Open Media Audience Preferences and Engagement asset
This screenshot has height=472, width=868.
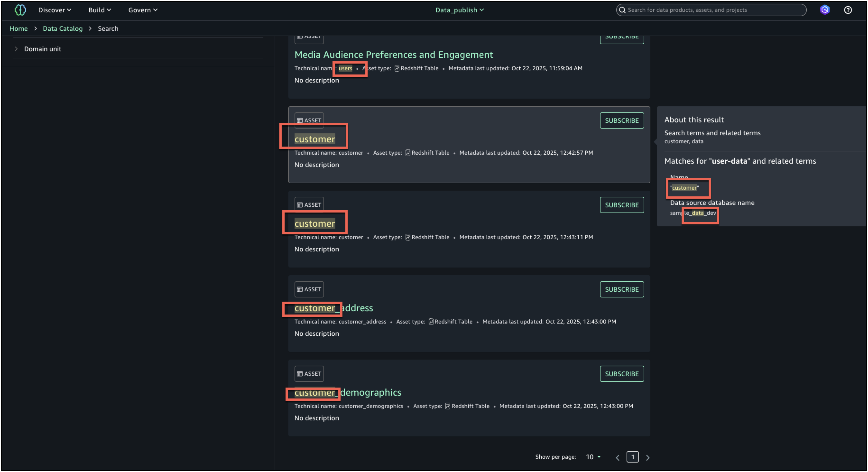[x=393, y=55]
